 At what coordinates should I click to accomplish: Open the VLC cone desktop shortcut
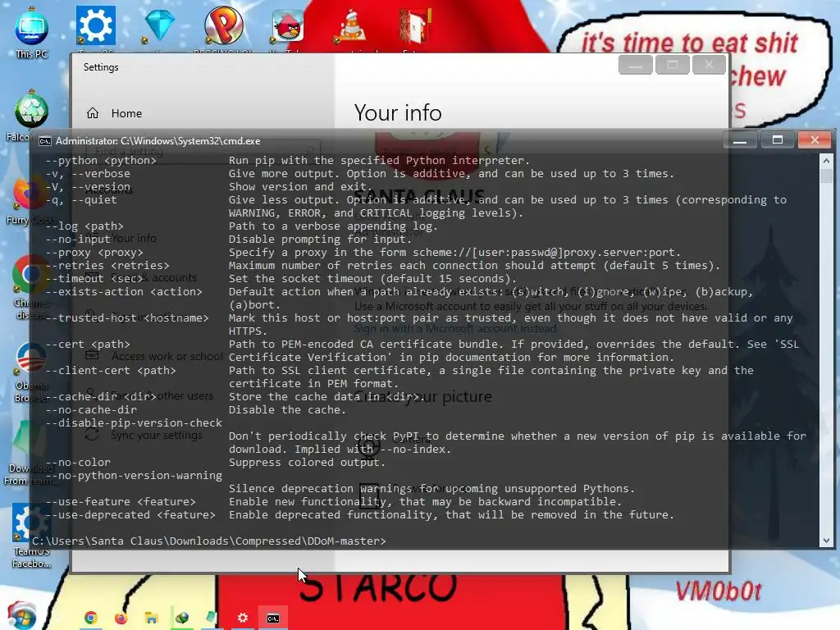[351, 25]
